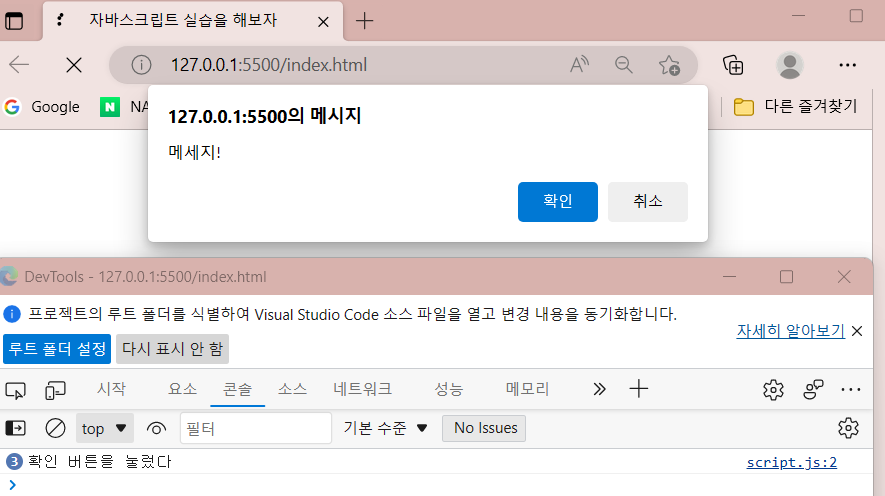
Task: Open the 메모리 tab
Action: click(x=527, y=389)
